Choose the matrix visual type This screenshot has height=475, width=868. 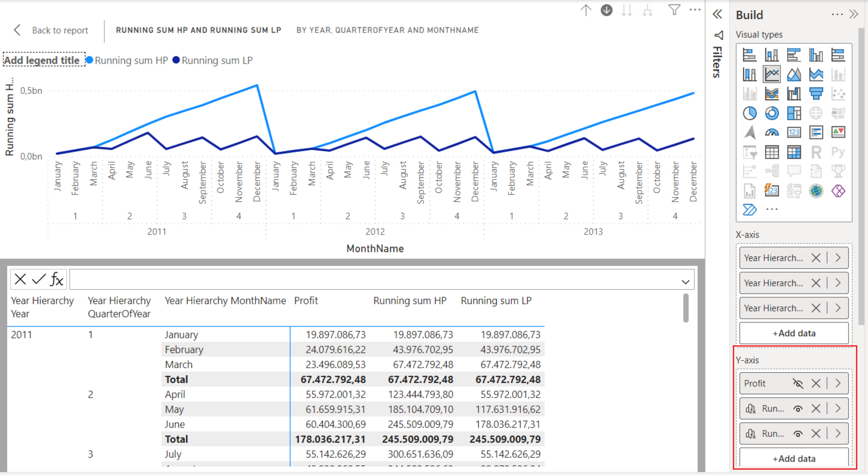point(793,152)
